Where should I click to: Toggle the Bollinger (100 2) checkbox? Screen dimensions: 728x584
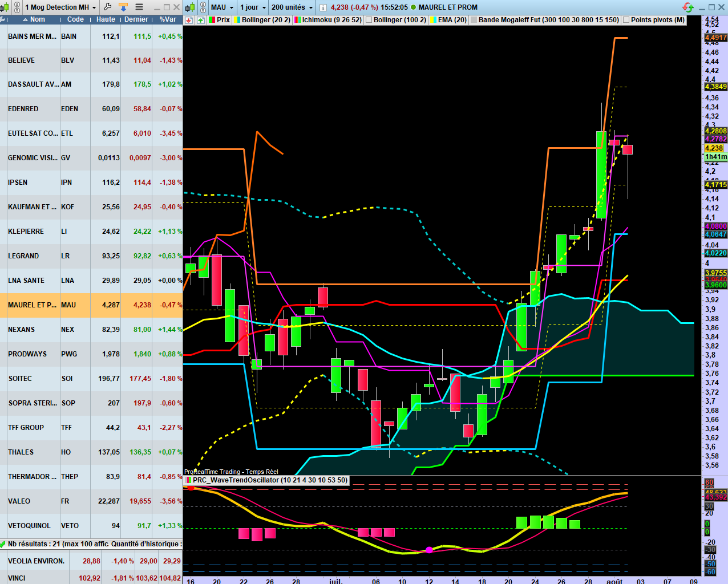(x=369, y=20)
